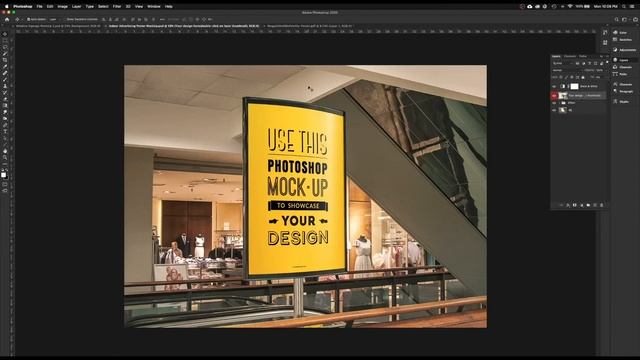Open the Paragraph panel icon
The width and height of the screenshot is (640, 360).
click(x=616, y=91)
